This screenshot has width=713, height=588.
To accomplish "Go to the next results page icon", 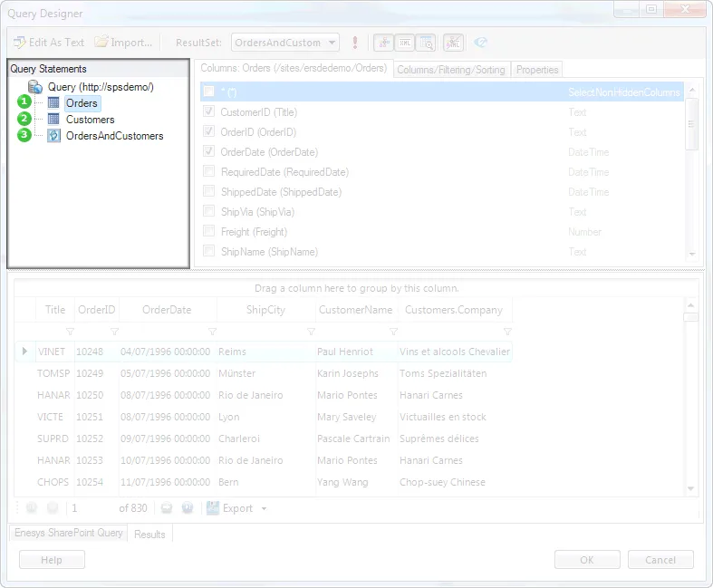I will [166, 508].
